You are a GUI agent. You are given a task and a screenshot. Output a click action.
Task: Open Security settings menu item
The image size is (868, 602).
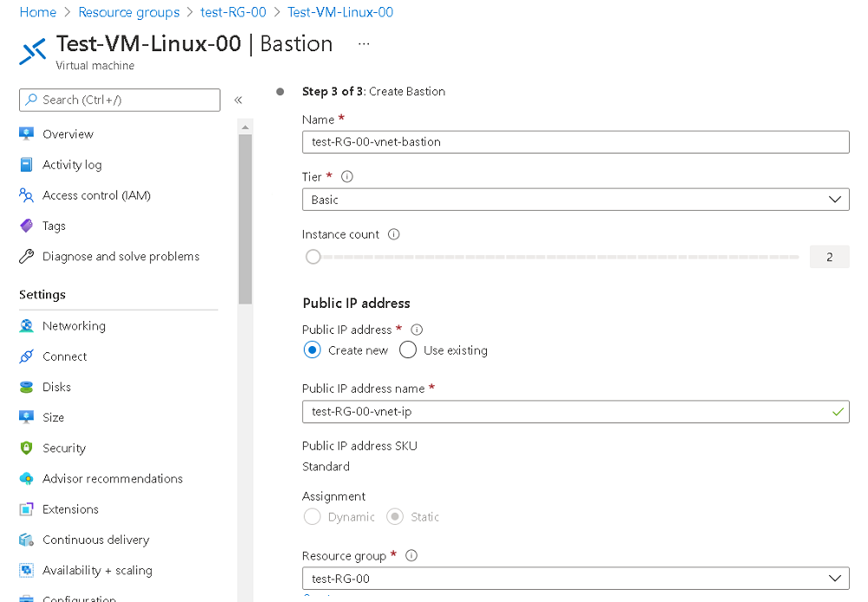(x=64, y=448)
